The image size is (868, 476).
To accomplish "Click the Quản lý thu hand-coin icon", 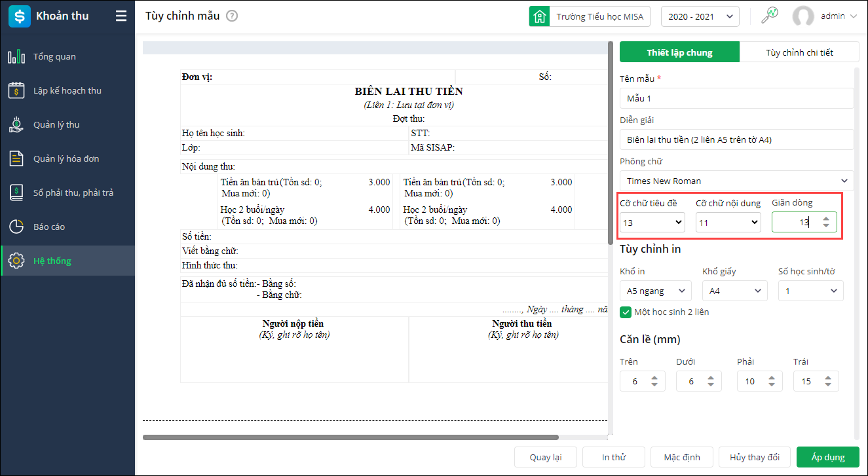I will point(16,125).
